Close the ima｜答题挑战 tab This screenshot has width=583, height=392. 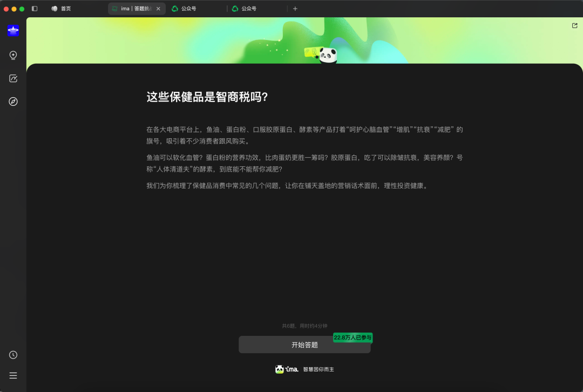coord(157,8)
